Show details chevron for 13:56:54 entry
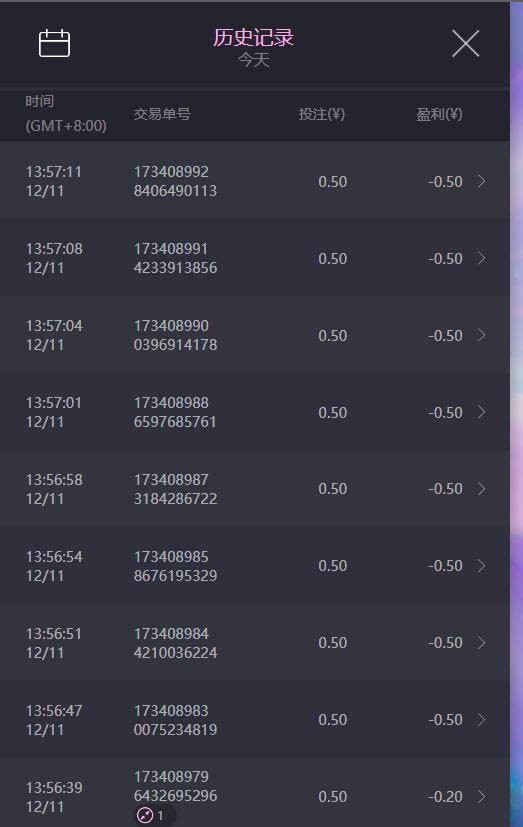This screenshot has width=523, height=827. pos(481,566)
